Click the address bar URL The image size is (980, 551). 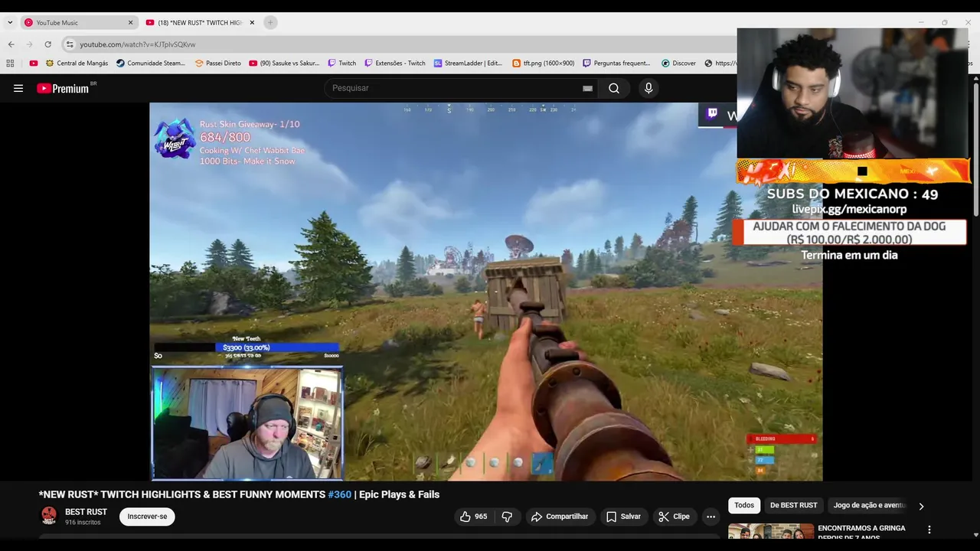(138, 44)
